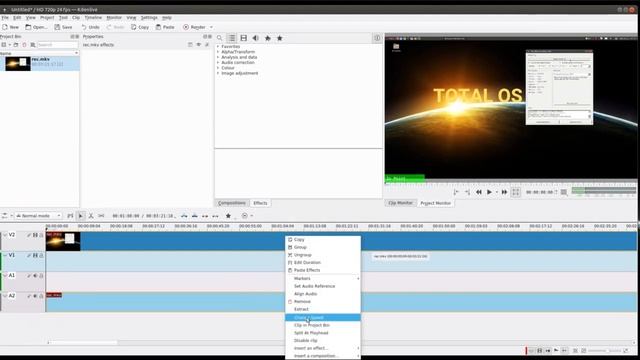This screenshot has width=640, height=360.
Task: Select the timeline Selection arrow tool
Action: click(80, 216)
